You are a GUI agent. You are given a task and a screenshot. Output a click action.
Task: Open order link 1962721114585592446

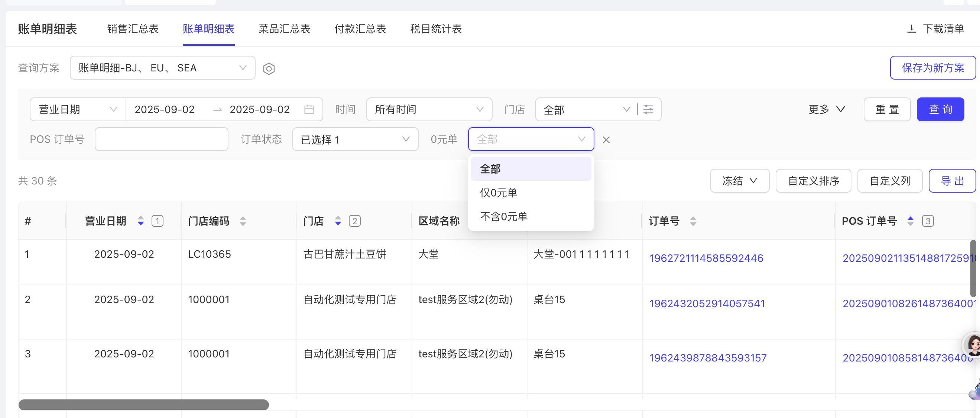pos(706,258)
